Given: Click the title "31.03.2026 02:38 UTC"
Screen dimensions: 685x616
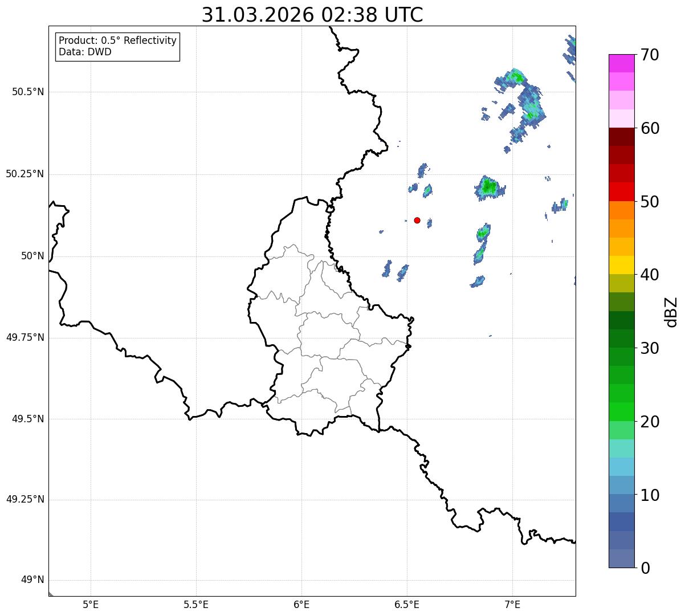Looking at the screenshot, I should (312, 15).
